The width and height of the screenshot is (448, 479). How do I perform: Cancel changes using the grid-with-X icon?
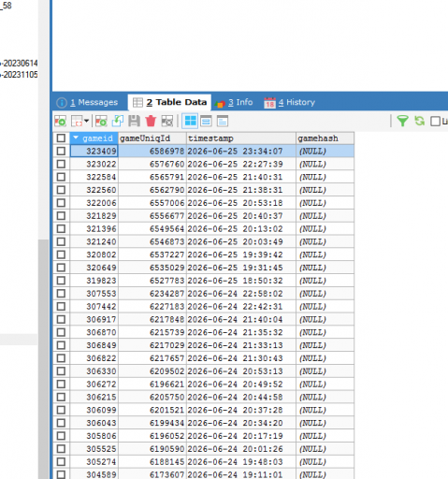coord(167,121)
